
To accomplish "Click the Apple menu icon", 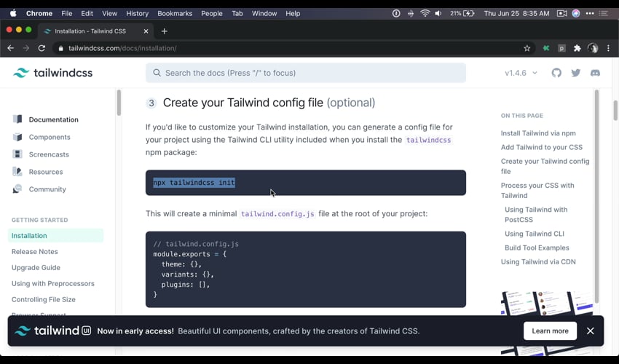I will (x=13, y=13).
